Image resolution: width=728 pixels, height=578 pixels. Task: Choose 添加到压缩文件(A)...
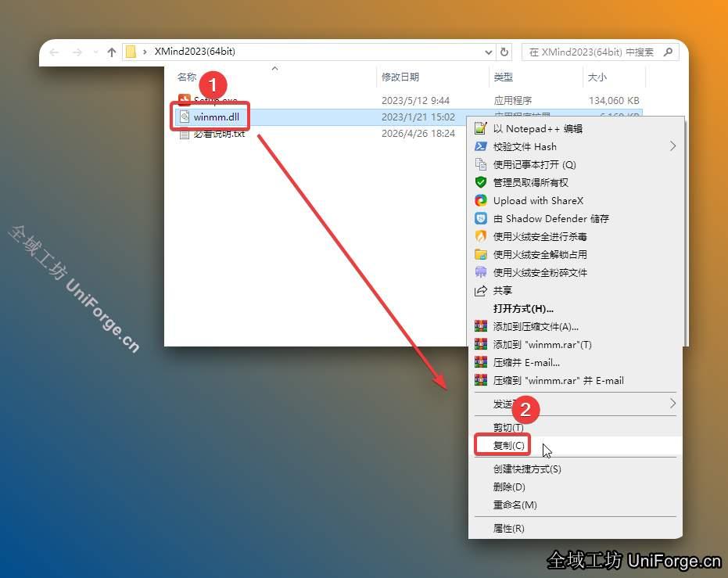pos(576,327)
